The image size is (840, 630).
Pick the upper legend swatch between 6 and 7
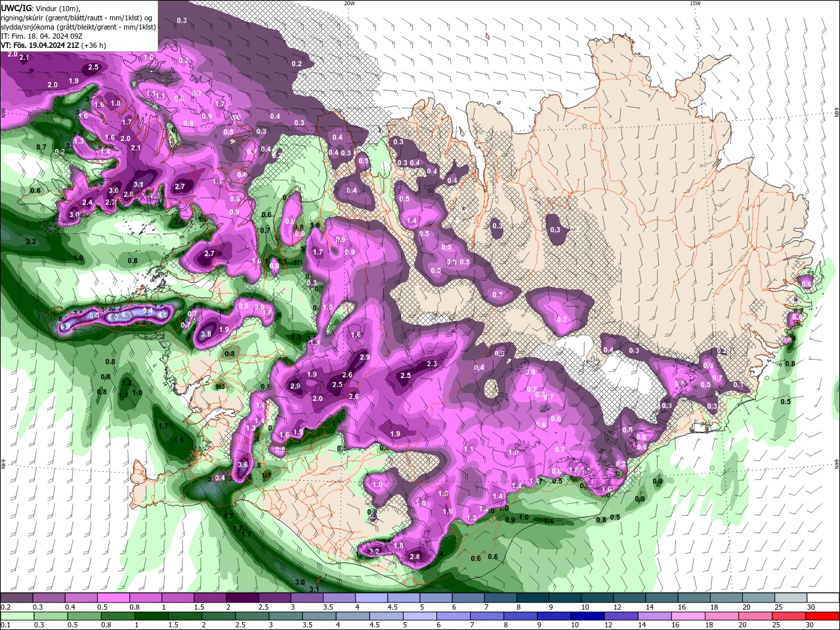(x=468, y=598)
